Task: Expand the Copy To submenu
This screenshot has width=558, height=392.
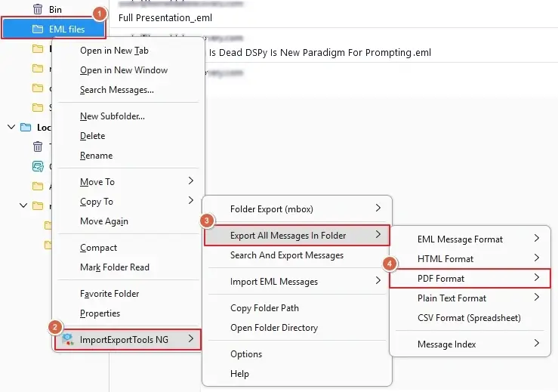Action: (x=128, y=201)
